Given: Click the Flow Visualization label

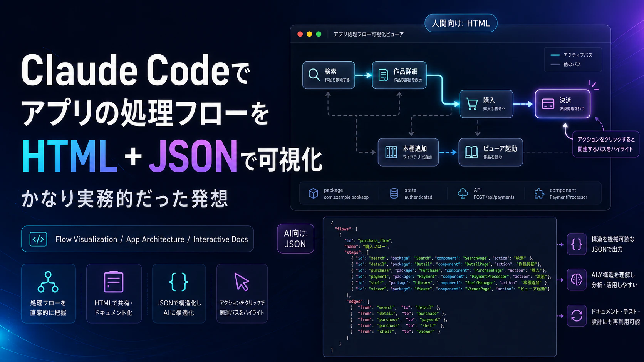Looking at the screenshot, I should coord(86,239).
